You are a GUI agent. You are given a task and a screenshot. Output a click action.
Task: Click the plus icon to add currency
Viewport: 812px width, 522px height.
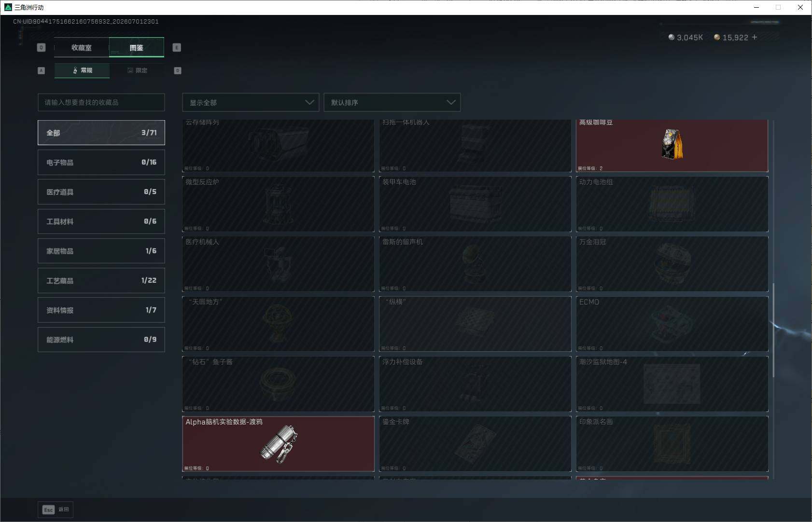click(x=755, y=37)
